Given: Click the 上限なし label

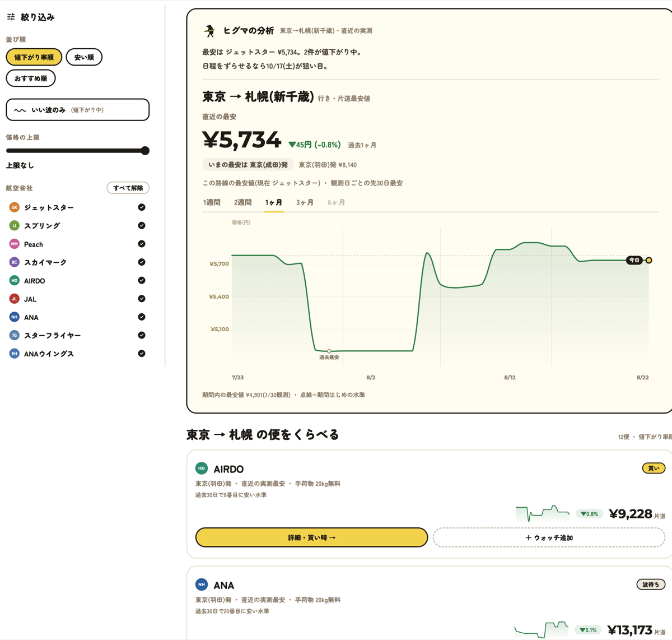Looking at the screenshot, I should 20,165.
